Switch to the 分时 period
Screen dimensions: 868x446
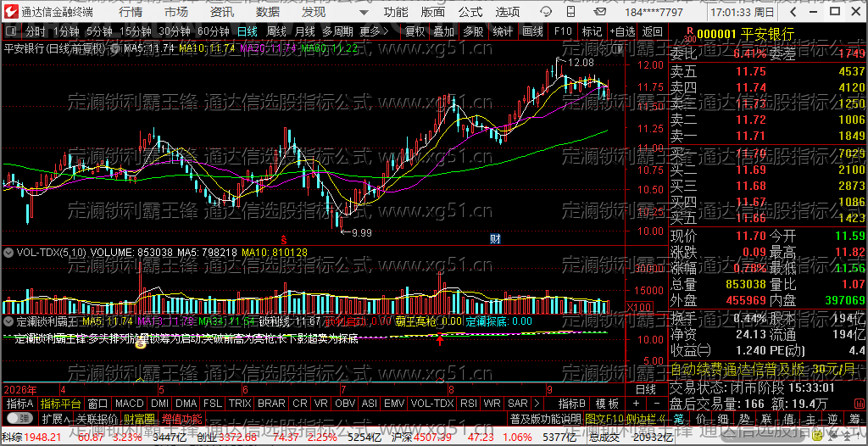(36, 31)
